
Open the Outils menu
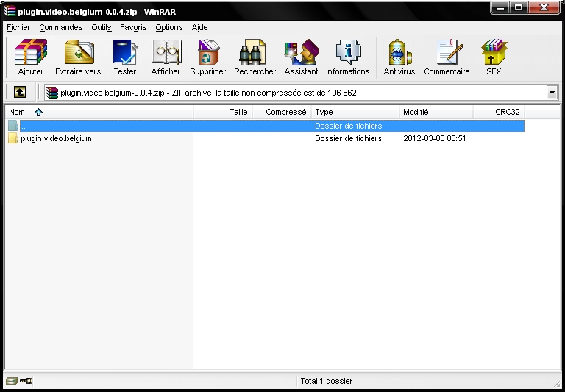[x=102, y=27]
